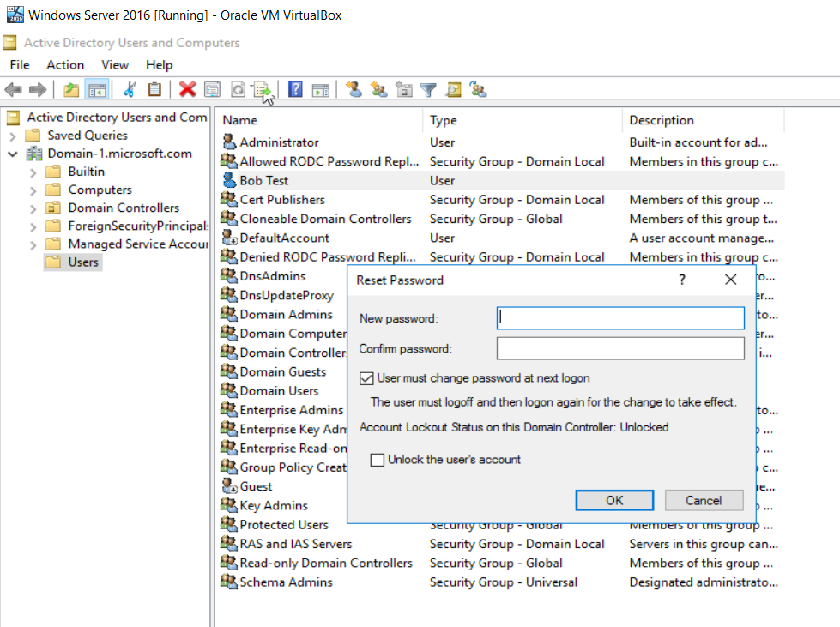Focus the Confirm password field
Viewport: 840px width, 627px height.
620,348
